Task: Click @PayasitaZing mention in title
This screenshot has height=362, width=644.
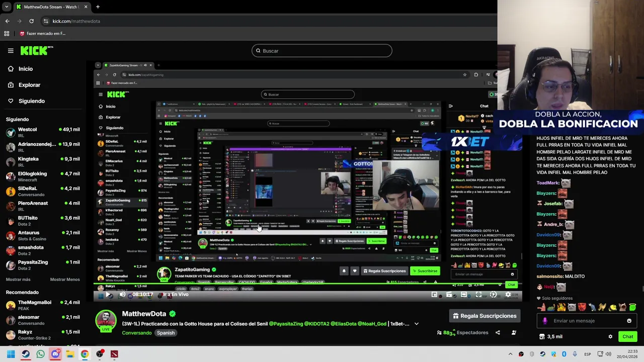Action: click(x=285, y=324)
